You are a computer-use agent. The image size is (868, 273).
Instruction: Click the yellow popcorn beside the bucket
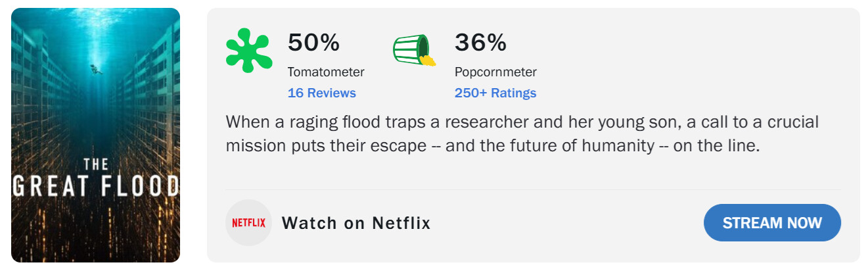[428, 61]
